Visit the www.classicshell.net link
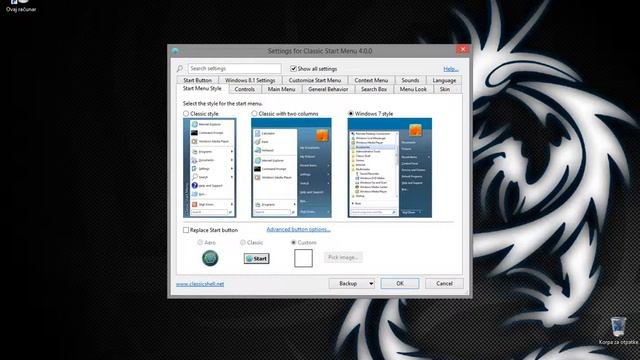Viewport: 640px width, 360px height. point(200,284)
